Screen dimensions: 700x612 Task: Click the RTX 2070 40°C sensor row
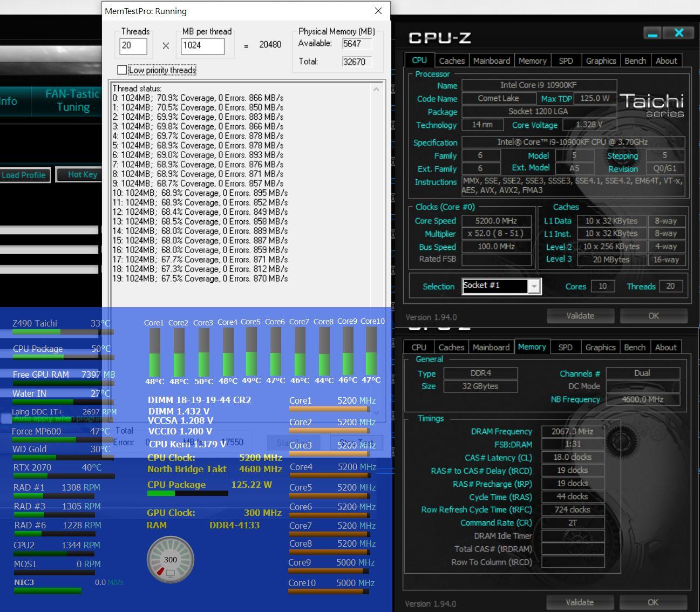[58, 468]
